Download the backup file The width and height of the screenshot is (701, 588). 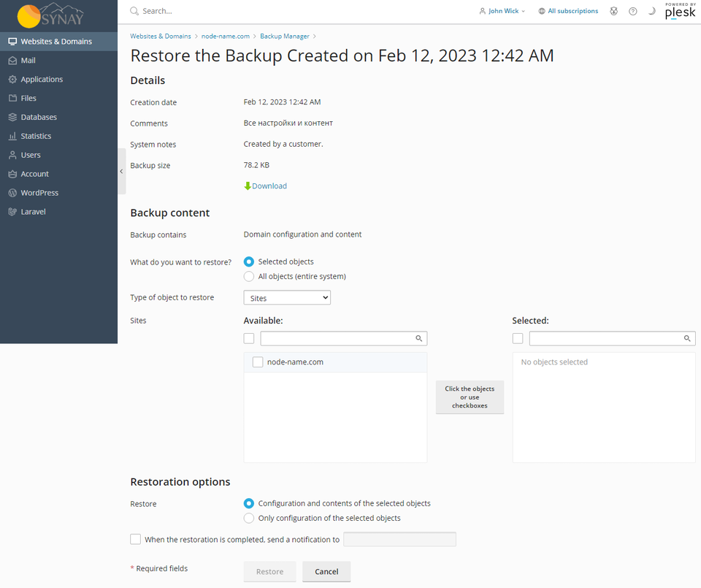[x=269, y=186]
